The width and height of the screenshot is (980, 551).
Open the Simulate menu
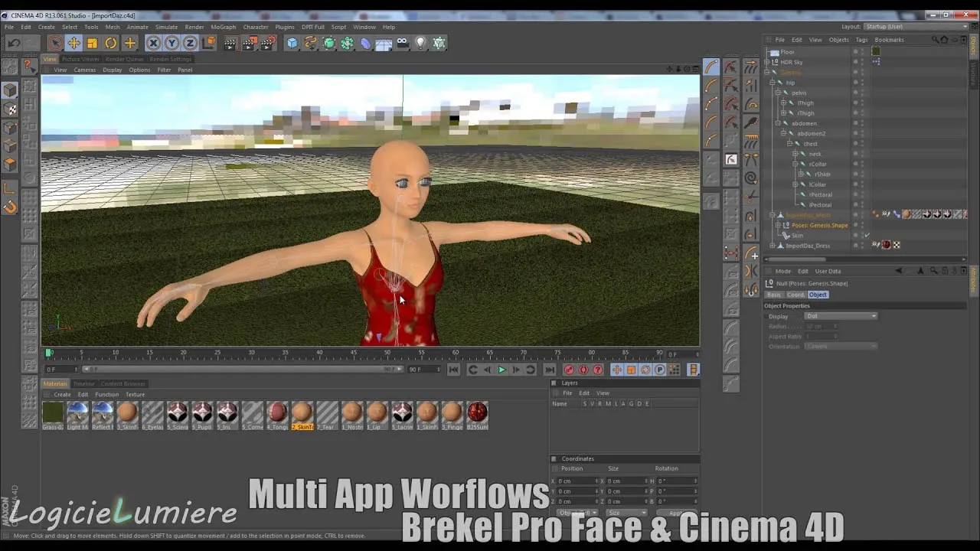166,27
